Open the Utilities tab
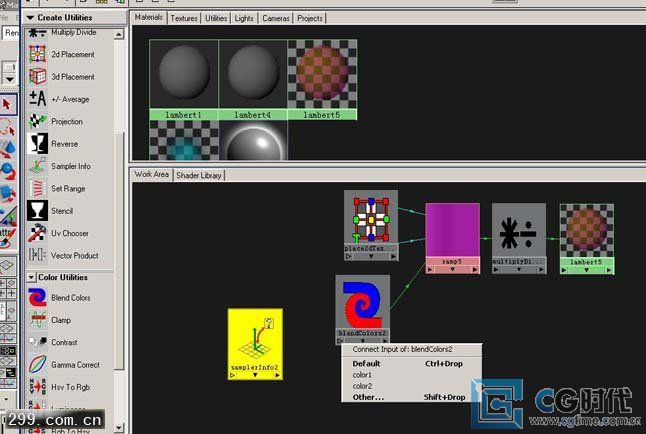The width and height of the screenshot is (646, 434). pyautogui.click(x=216, y=18)
